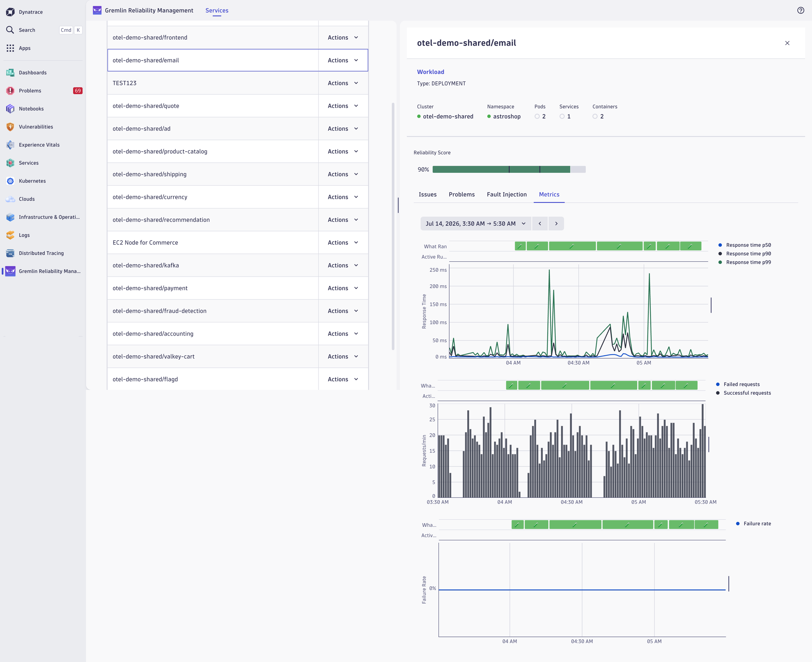Open Gremlin Reliability Management sidebar icon

point(10,271)
